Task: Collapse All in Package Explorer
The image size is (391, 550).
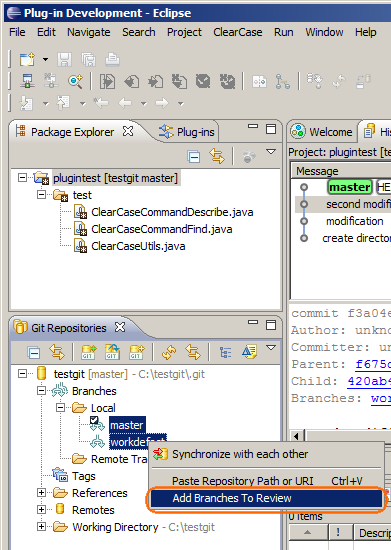Action: [x=194, y=156]
